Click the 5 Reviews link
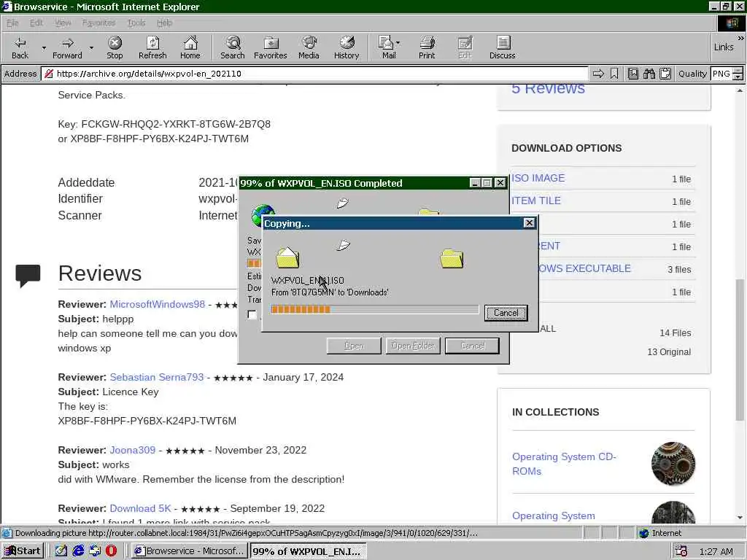The height and width of the screenshot is (560, 747). pos(548,88)
